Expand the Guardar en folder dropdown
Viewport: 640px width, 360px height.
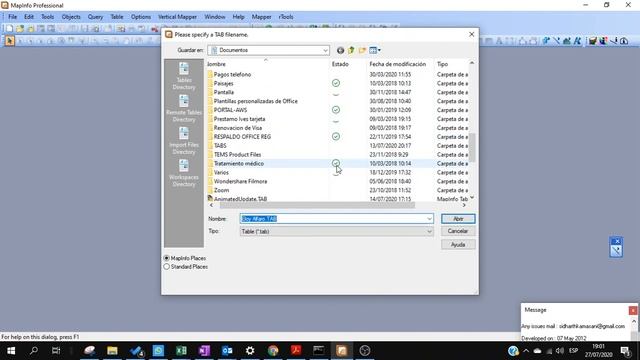click(x=325, y=50)
